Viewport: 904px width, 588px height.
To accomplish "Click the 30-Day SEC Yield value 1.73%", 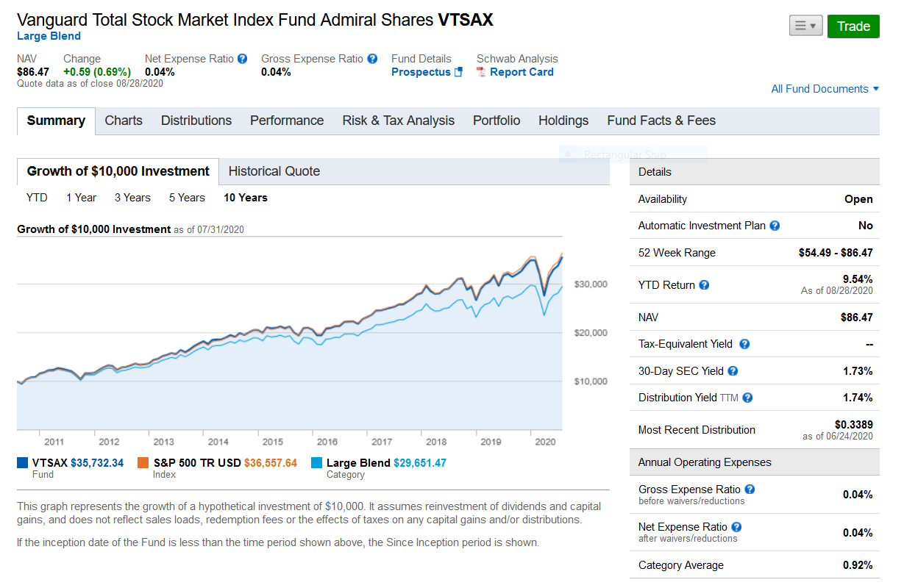I will pyautogui.click(x=858, y=371).
